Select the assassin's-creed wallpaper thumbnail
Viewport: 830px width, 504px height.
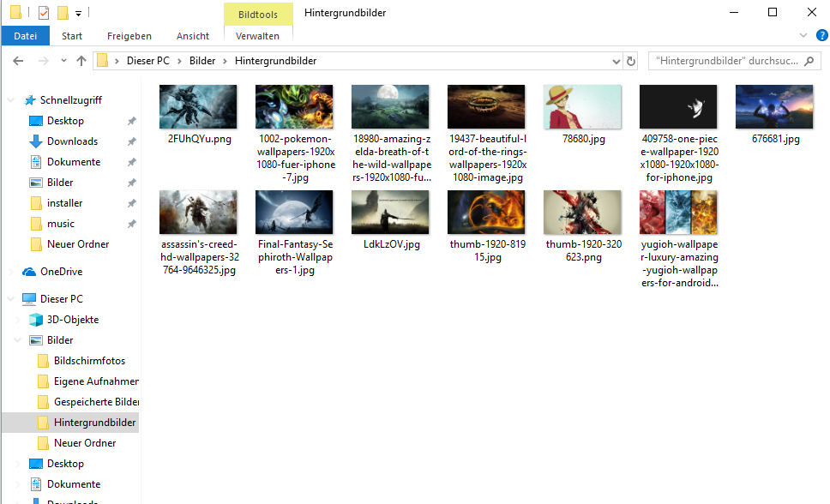tap(198, 213)
